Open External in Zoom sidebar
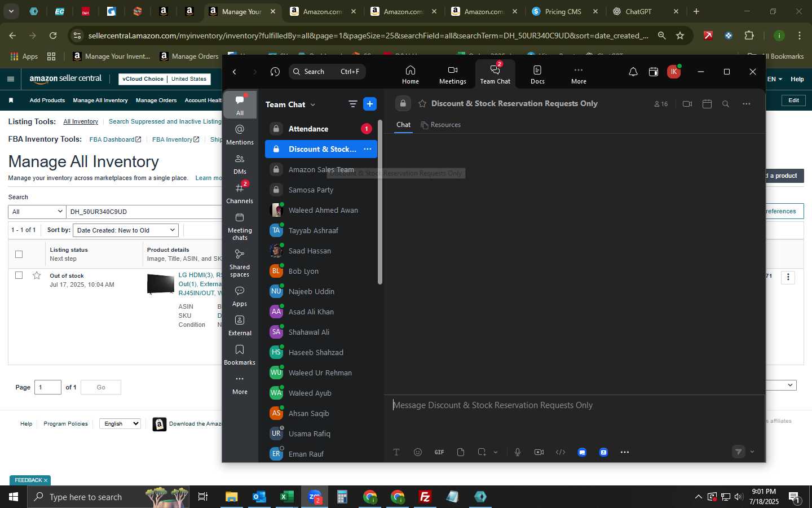Image resolution: width=812 pixels, height=508 pixels. click(240, 325)
